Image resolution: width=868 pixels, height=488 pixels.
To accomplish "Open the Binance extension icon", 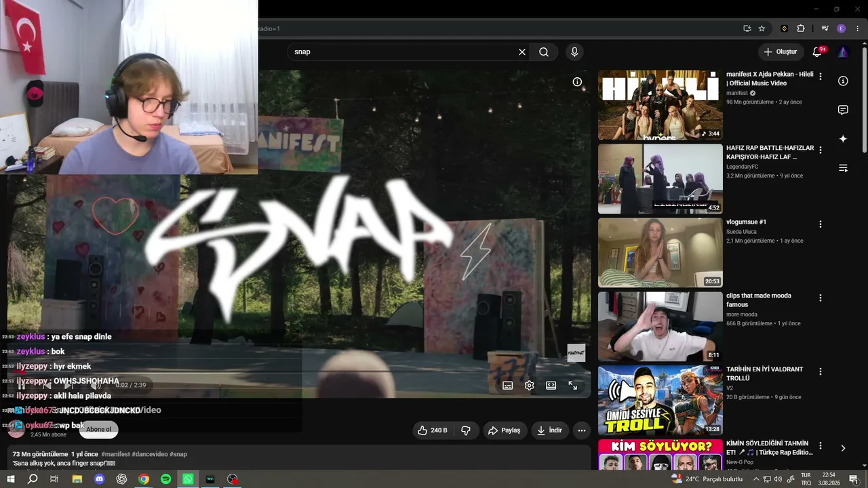I will pos(785,28).
